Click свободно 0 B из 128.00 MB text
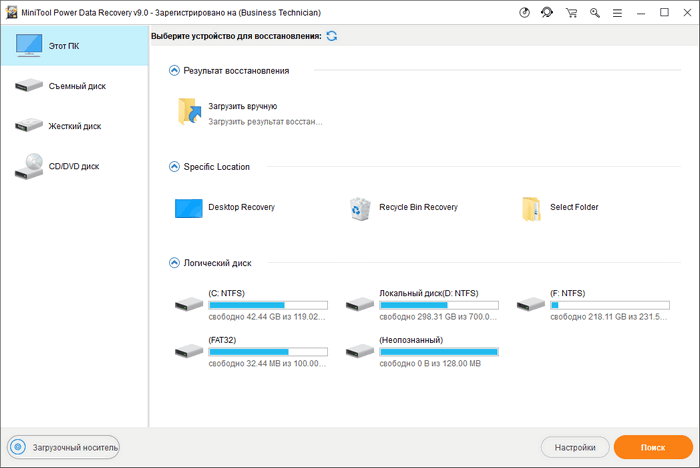The image size is (700, 468). [x=430, y=364]
